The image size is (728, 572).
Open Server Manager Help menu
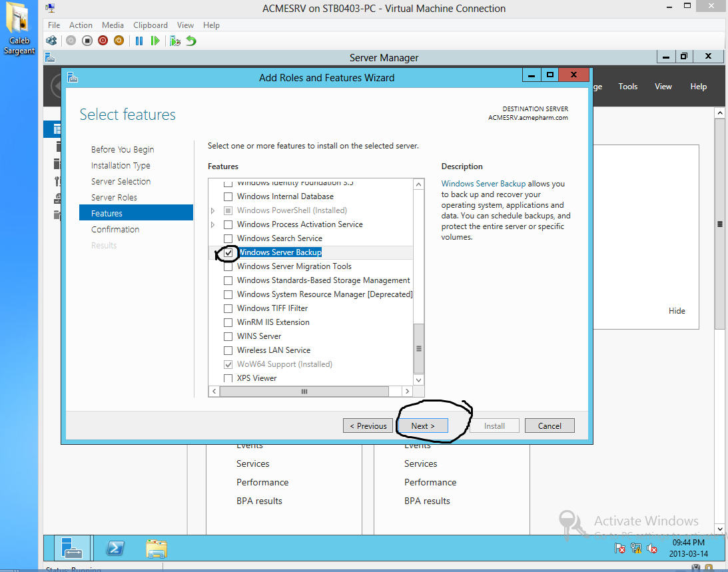(x=698, y=87)
